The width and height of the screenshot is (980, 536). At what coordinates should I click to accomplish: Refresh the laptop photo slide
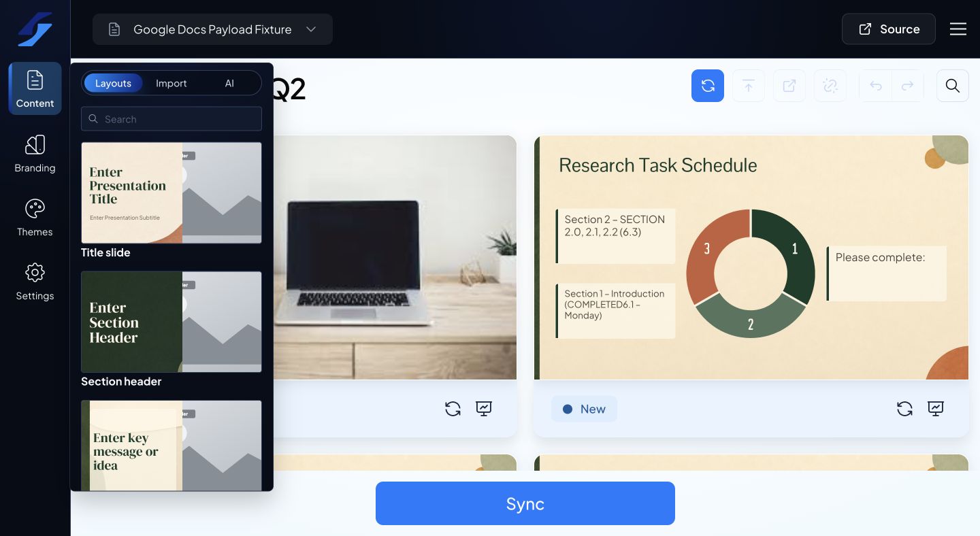click(x=453, y=409)
